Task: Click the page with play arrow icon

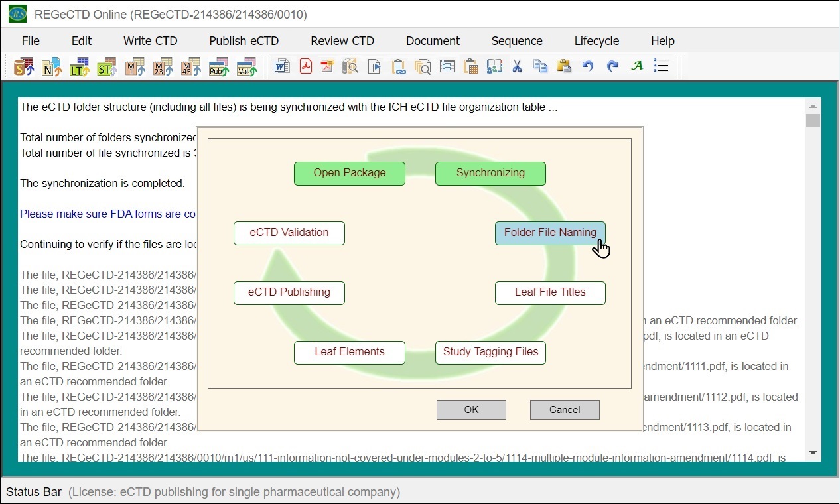Action: 374,66
